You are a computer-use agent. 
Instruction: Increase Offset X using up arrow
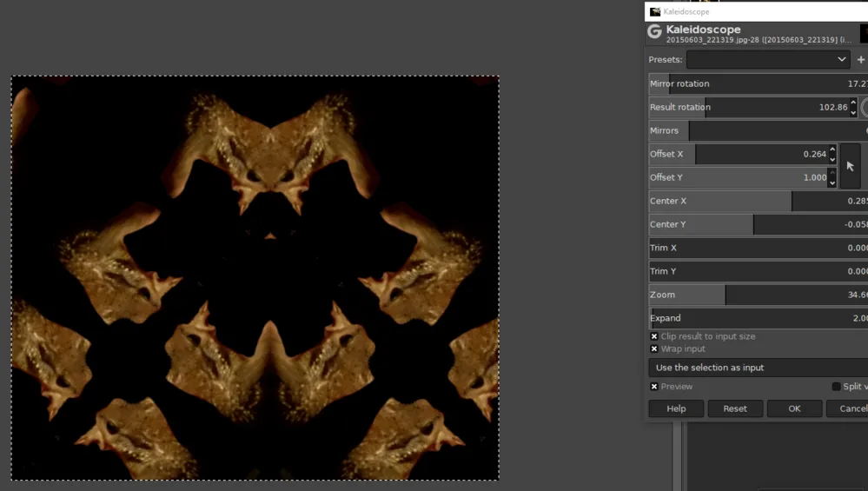pos(832,149)
